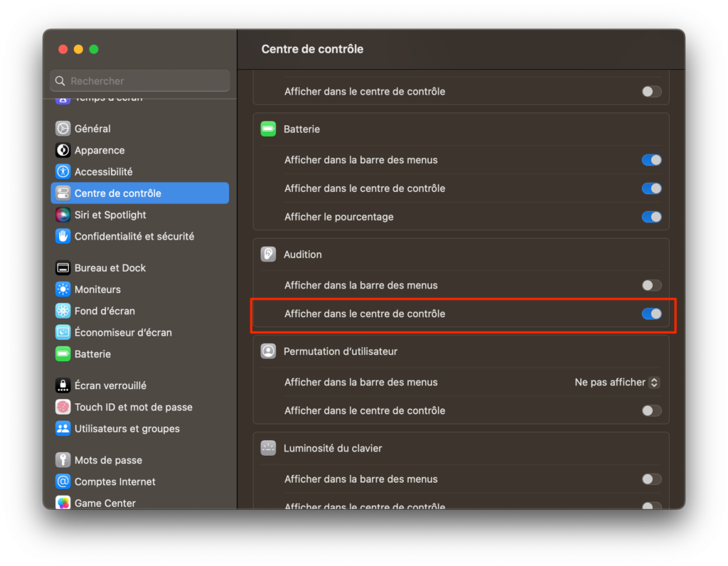This screenshot has height=566, width=728.
Task: Toggle topmost Afficher dans le centre de contrôle switch
Action: pyautogui.click(x=651, y=92)
